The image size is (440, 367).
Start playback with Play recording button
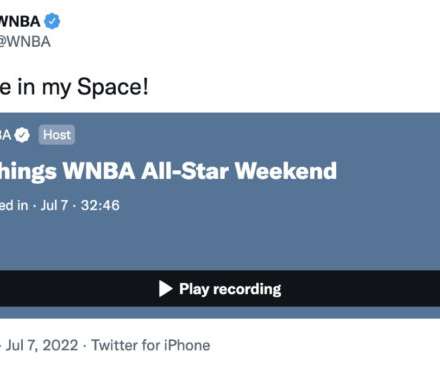tap(220, 289)
